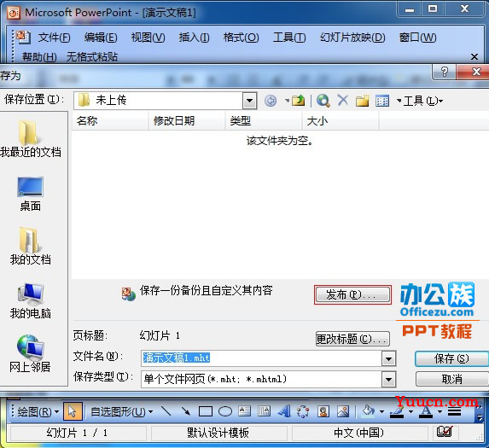This screenshot has height=448, width=489.
Task: Open the line style icon
Action: (454, 411)
